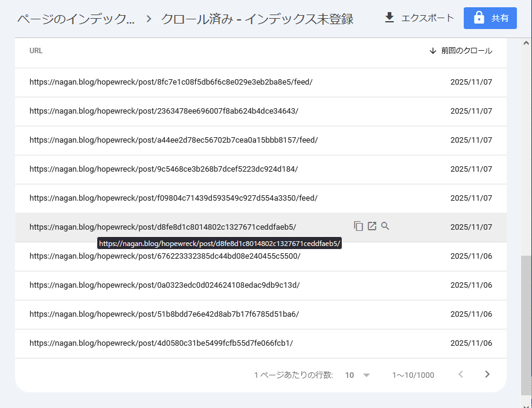The image size is (532, 408).
Task: Go to next page of results
Action: tap(487, 375)
